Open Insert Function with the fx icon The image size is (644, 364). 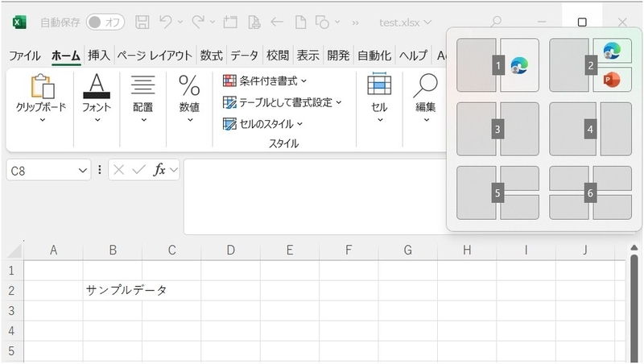(159, 169)
